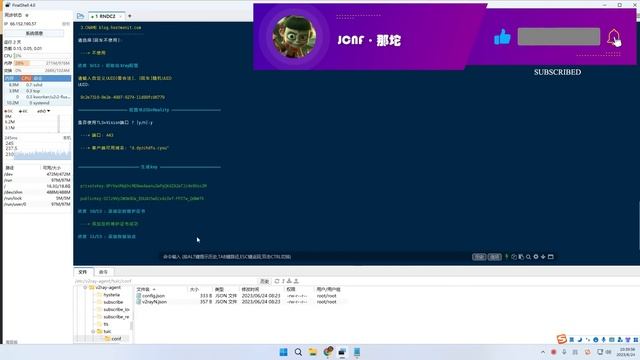The width and height of the screenshot is (640, 360).
Task: Open terminal search magnifier icon
Action: pos(529,257)
